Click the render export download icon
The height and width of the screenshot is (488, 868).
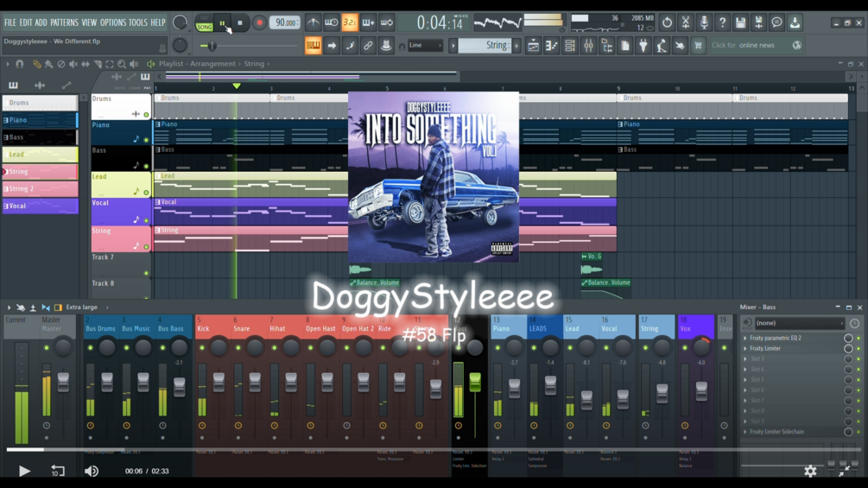pos(795,22)
